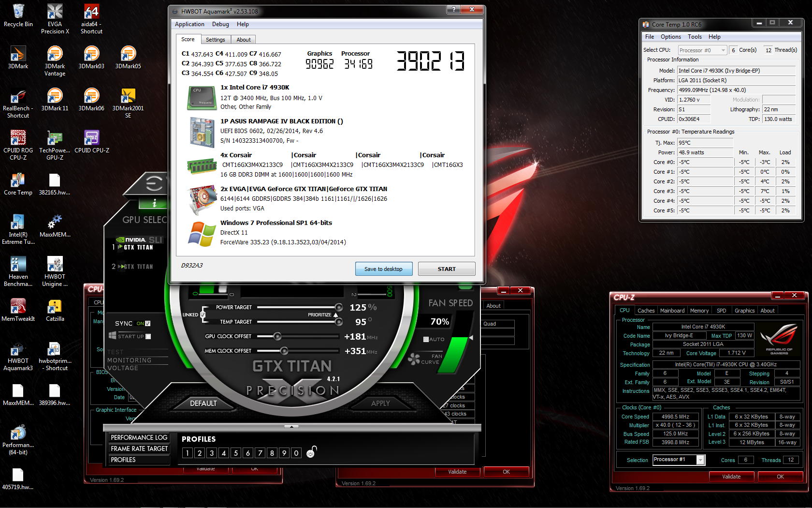Launch TechPowerUp GPU-Z desktop icon

point(55,145)
